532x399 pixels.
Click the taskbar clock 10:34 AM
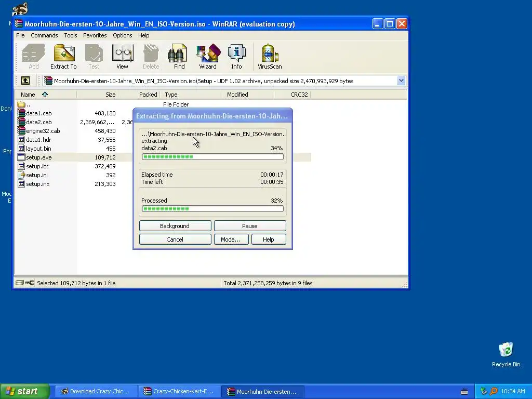tap(513, 391)
